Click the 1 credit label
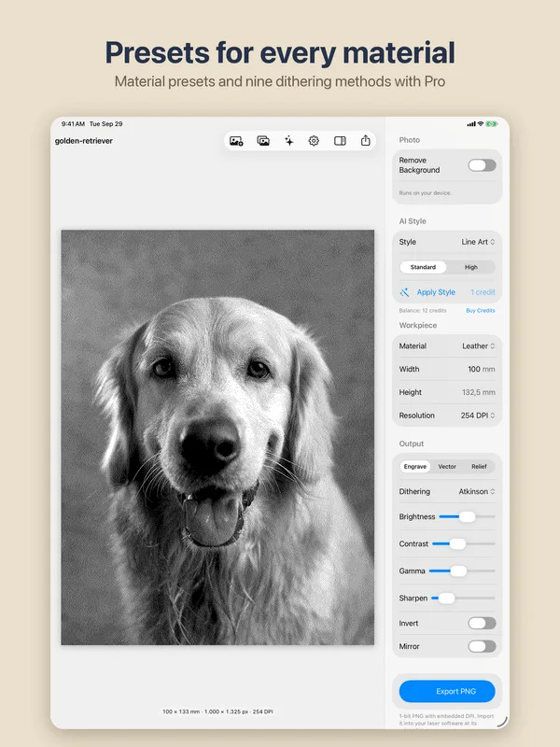The image size is (560, 747). pyautogui.click(x=483, y=292)
